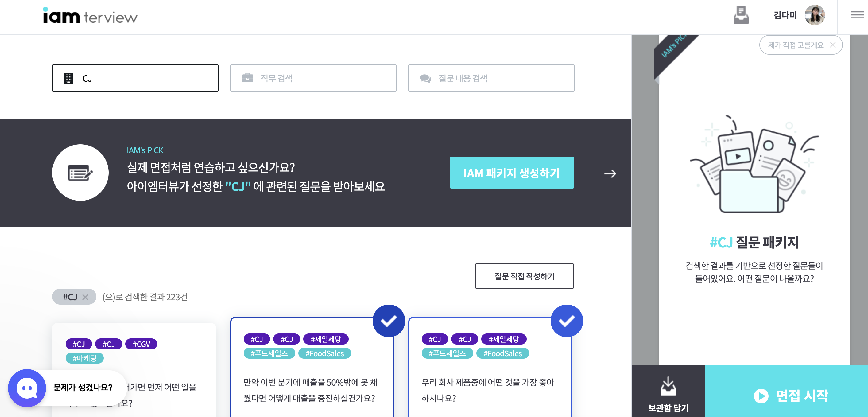The image size is (868, 417).
Task: Uncheck the 매출 50% question card
Action: (x=389, y=321)
